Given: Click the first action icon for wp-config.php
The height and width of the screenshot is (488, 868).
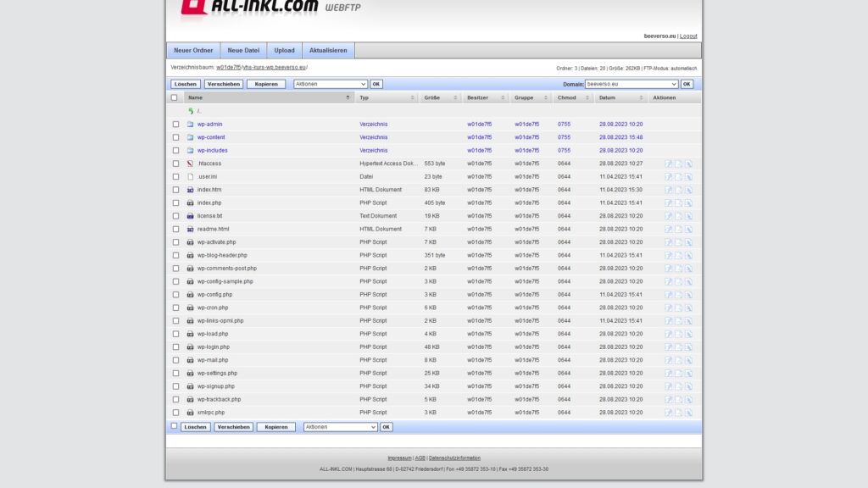Looking at the screenshot, I should pyautogui.click(x=668, y=295).
